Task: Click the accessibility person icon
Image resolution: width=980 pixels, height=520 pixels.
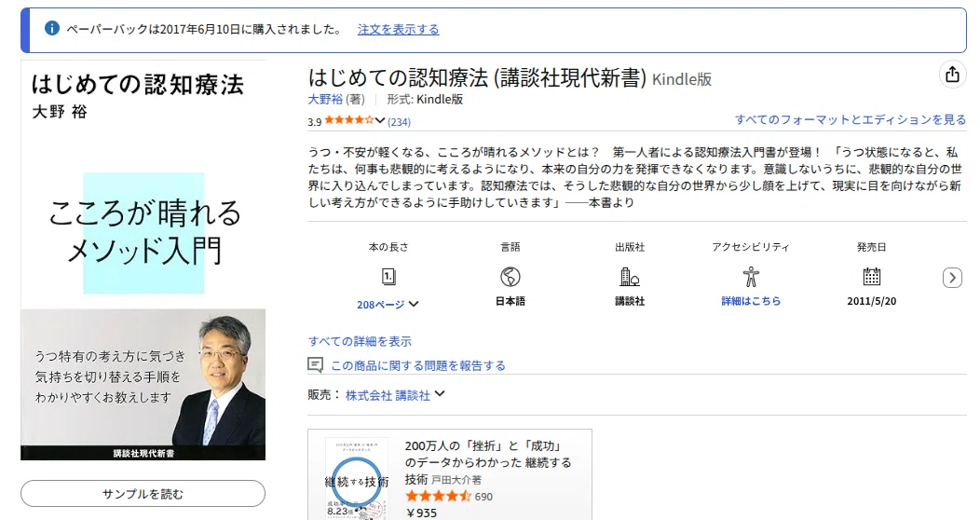Action: pos(751,276)
